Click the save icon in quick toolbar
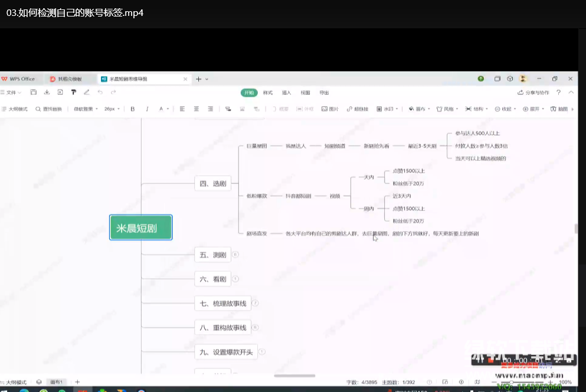This screenshot has height=392, width=586. coord(34,93)
